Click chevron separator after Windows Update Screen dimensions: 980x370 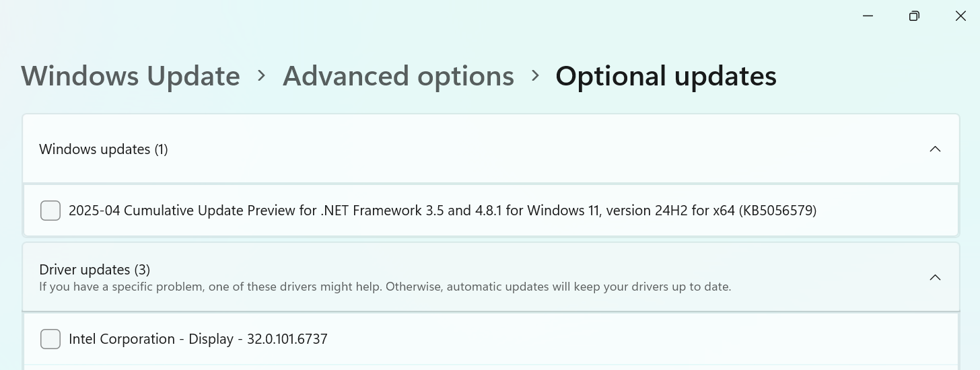point(262,76)
